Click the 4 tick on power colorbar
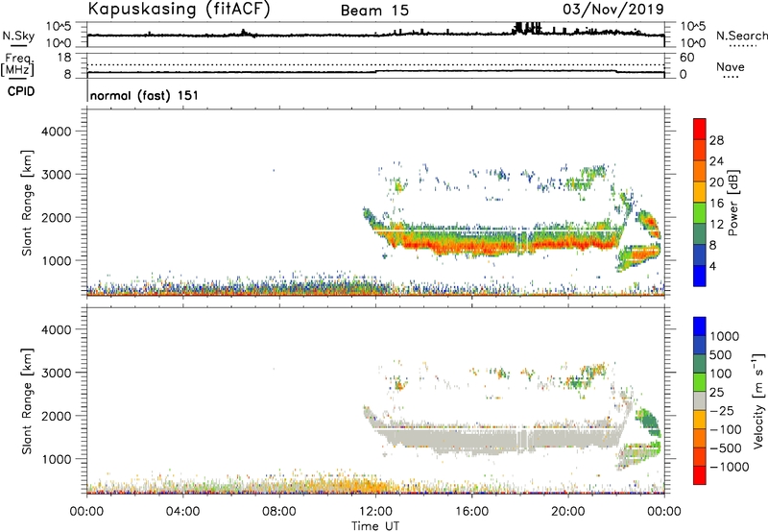Viewport: 768px width, 532px height. 712,266
